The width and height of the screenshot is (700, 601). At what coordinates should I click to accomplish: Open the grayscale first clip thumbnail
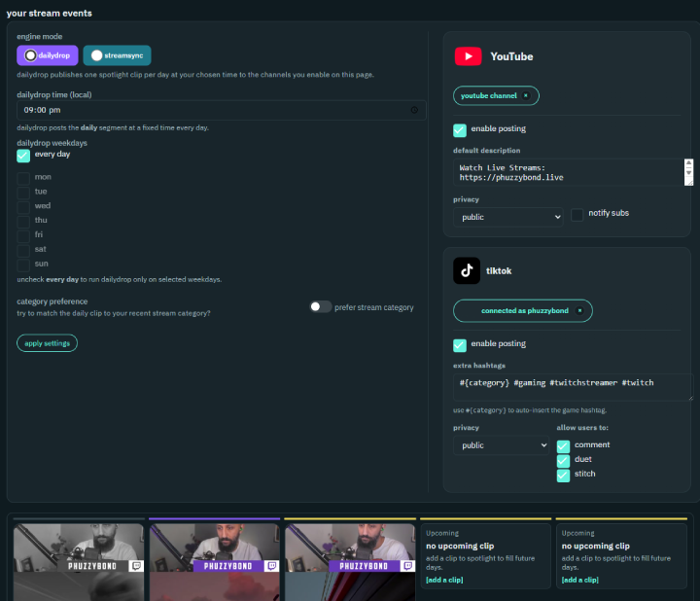click(79, 562)
